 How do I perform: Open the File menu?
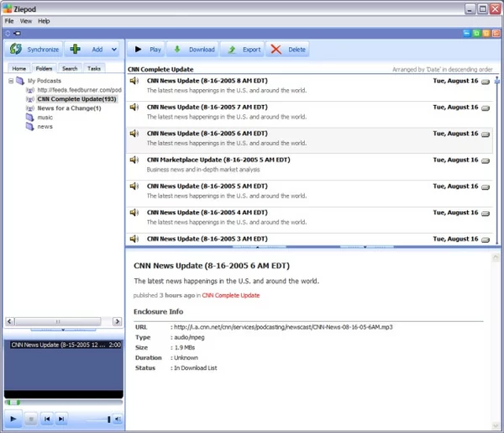(x=9, y=21)
